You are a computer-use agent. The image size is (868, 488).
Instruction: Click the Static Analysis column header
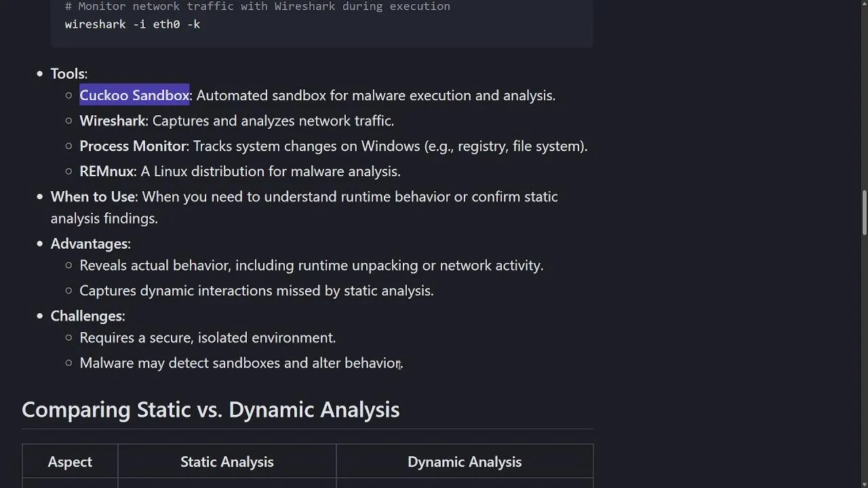227,462
